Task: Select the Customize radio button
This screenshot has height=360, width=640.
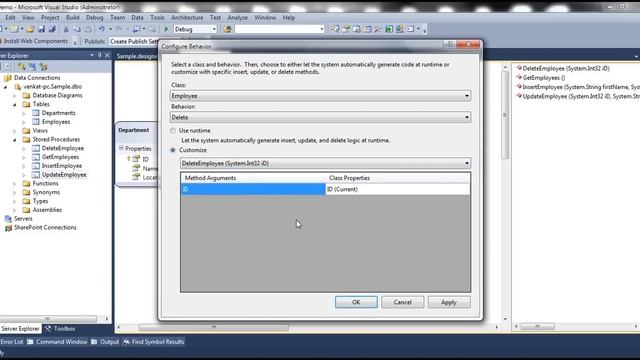Action: pos(173,150)
